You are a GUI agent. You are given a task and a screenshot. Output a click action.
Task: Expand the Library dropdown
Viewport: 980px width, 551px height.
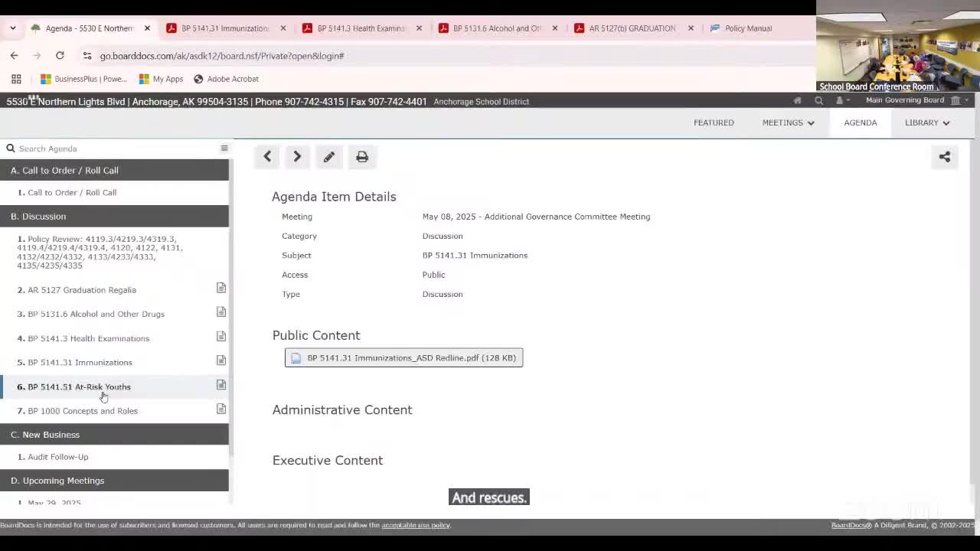tap(927, 122)
